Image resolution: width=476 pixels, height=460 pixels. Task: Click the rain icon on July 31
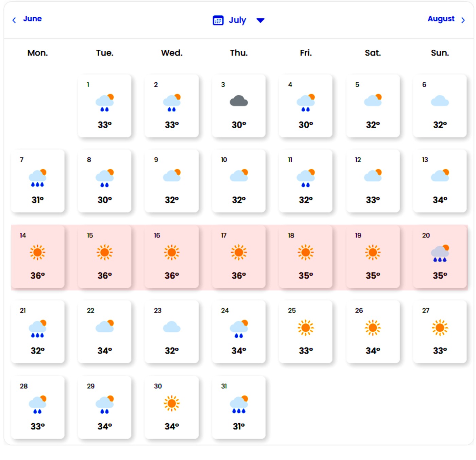pos(239,405)
